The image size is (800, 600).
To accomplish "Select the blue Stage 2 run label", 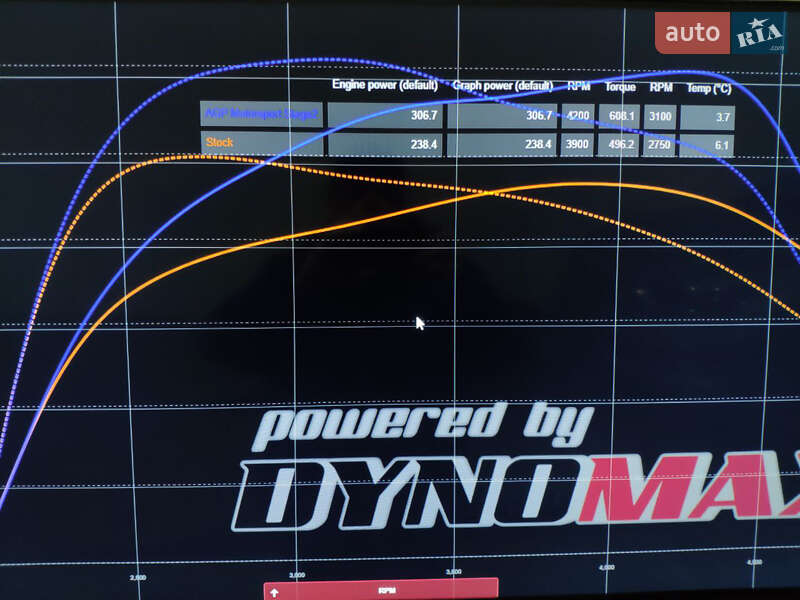I will pos(261,114).
